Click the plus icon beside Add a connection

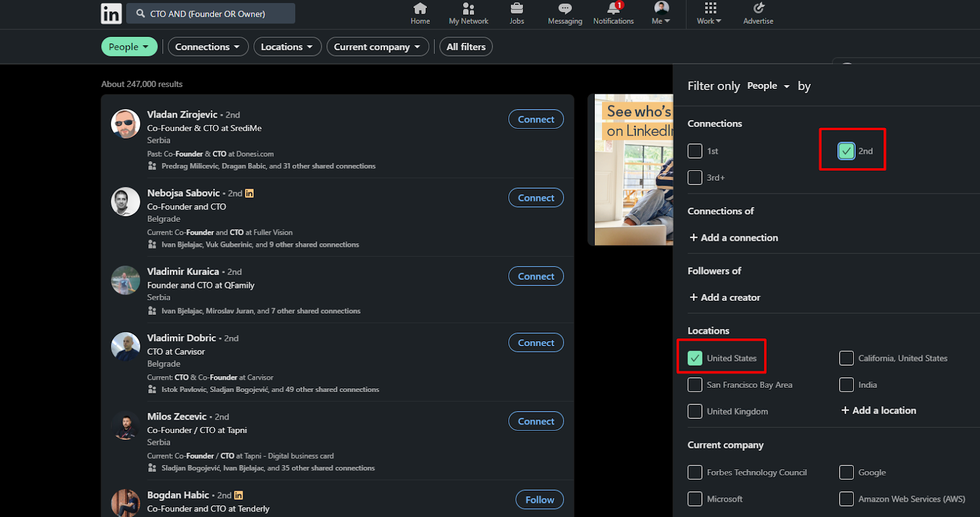(x=694, y=238)
